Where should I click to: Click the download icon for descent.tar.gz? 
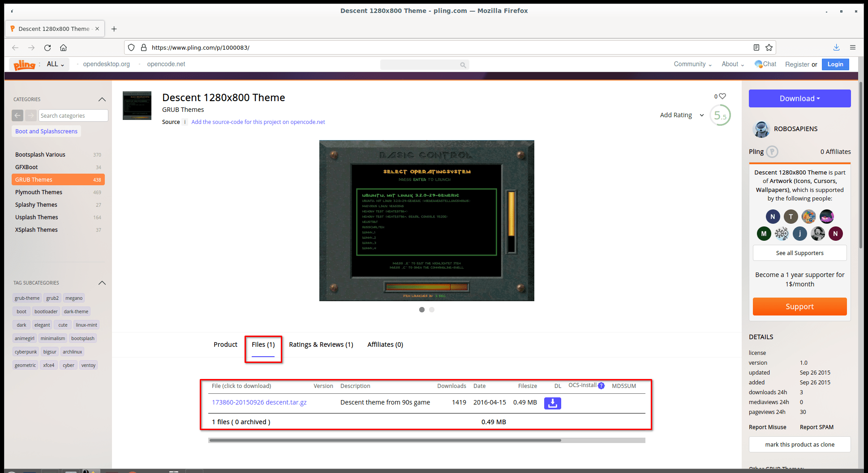[552, 403]
